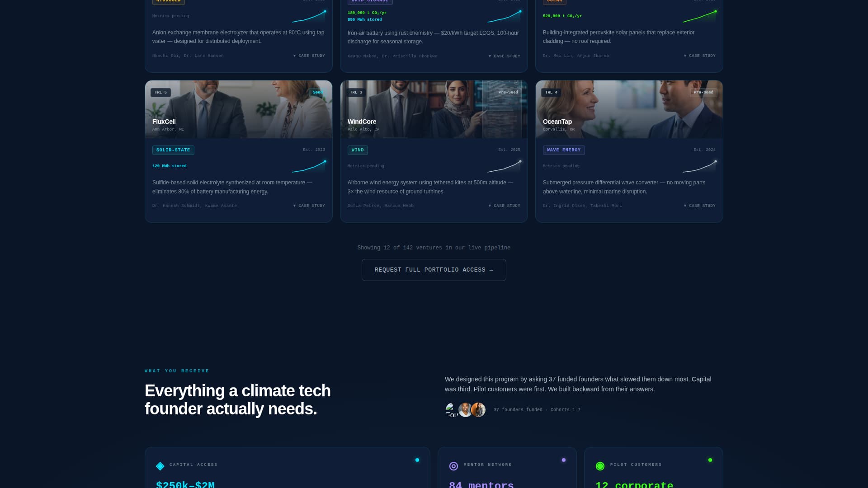
Task: Click the sparkline on the iron-air battery card
Action: pyautogui.click(x=504, y=16)
